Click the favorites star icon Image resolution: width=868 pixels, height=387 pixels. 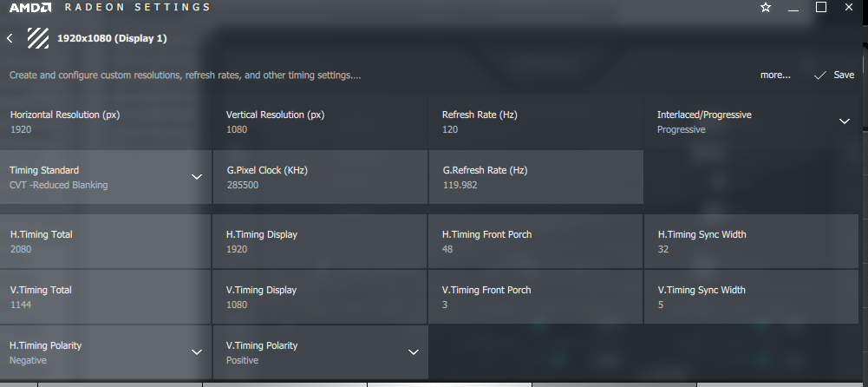pyautogui.click(x=766, y=8)
